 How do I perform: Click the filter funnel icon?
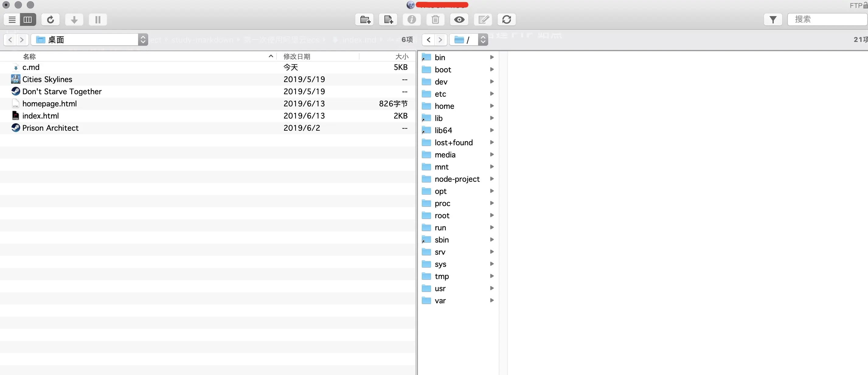(773, 19)
